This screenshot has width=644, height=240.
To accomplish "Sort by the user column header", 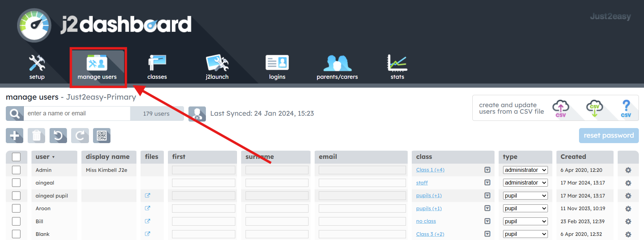I will 54,157.
